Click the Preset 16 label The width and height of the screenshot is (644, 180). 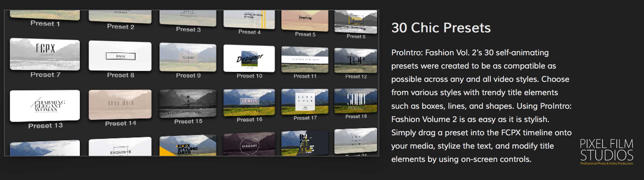pyautogui.click(x=249, y=120)
